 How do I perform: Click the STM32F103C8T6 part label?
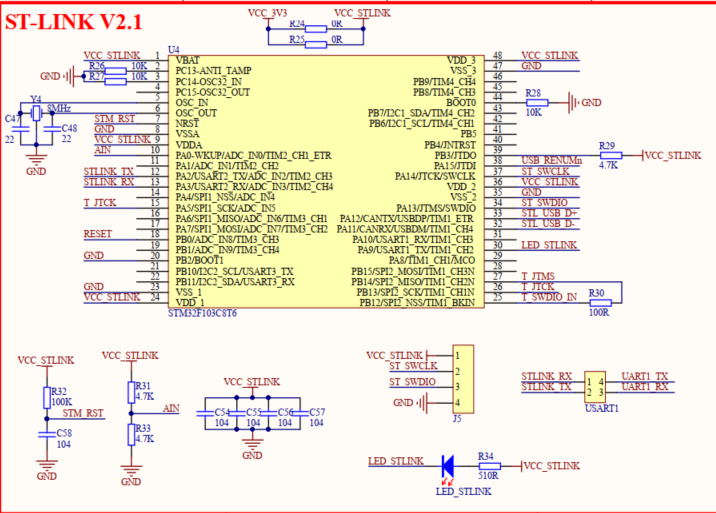pyautogui.click(x=202, y=313)
